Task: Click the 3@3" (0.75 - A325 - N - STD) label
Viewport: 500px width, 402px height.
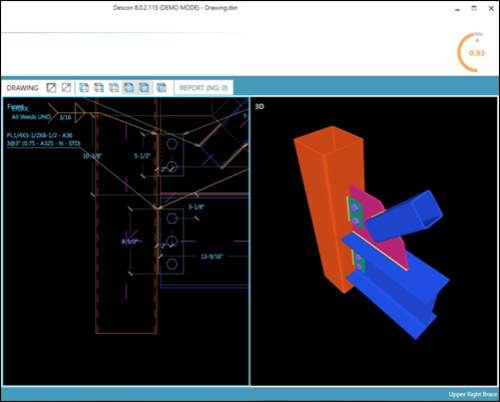Action: coord(44,144)
